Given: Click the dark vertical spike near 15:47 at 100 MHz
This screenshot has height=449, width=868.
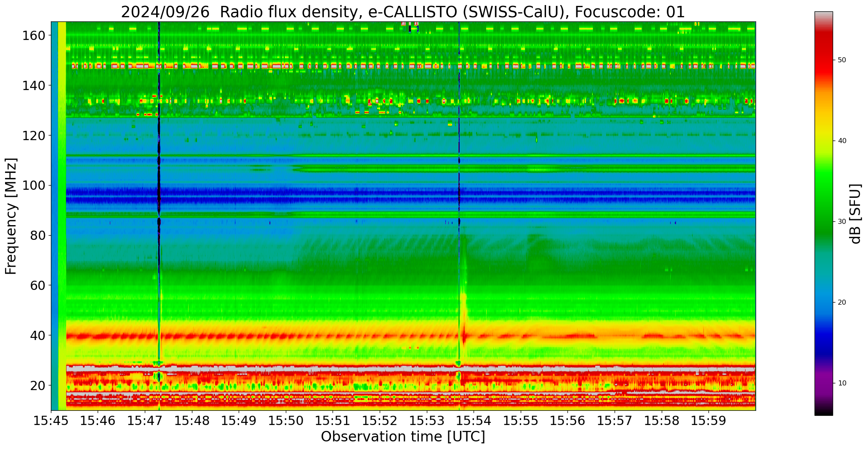Looking at the screenshot, I should coord(159,186).
